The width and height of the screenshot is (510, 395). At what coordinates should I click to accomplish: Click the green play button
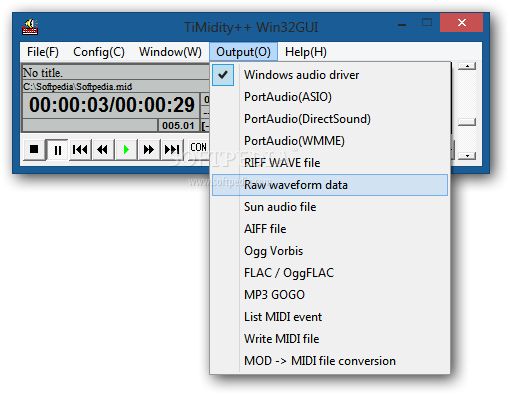click(x=126, y=150)
